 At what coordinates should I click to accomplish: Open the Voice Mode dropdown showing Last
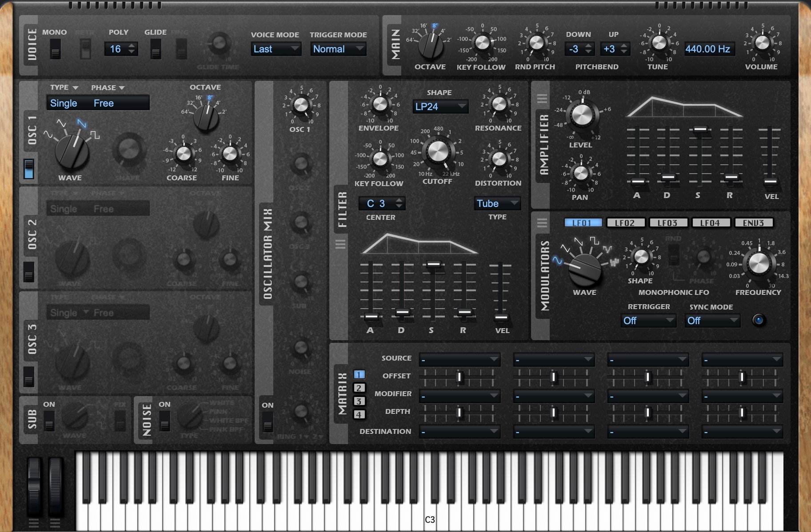click(276, 49)
